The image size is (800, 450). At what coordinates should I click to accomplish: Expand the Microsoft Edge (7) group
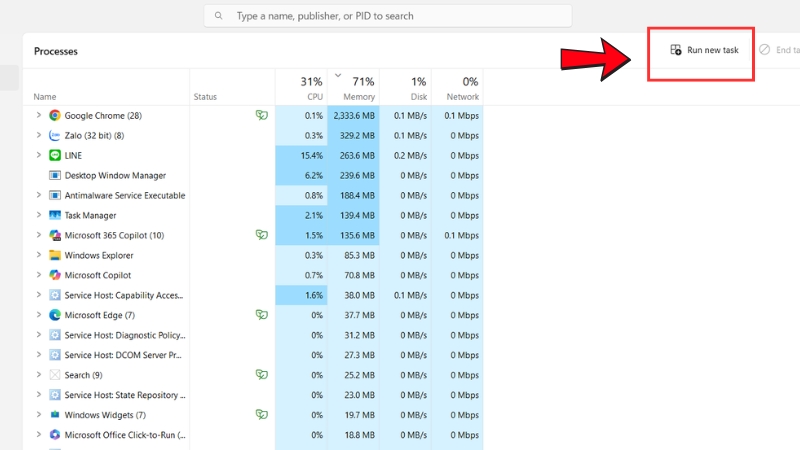(x=38, y=315)
